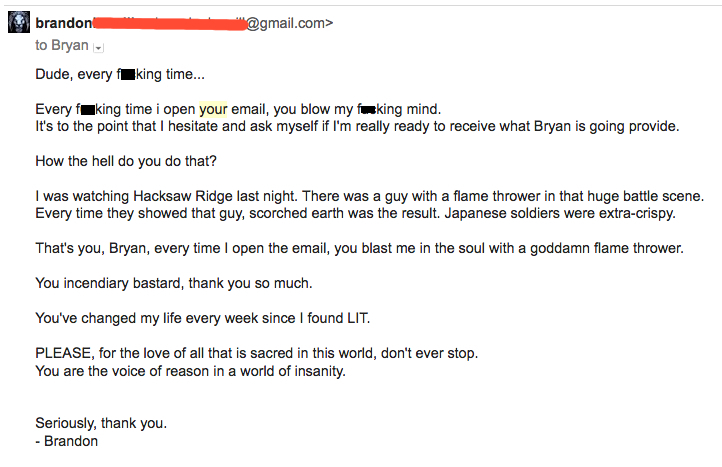Click the 'to Bryan' recipient text
This screenshot has height=467, width=722.
pyautogui.click(x=62, y=45)
